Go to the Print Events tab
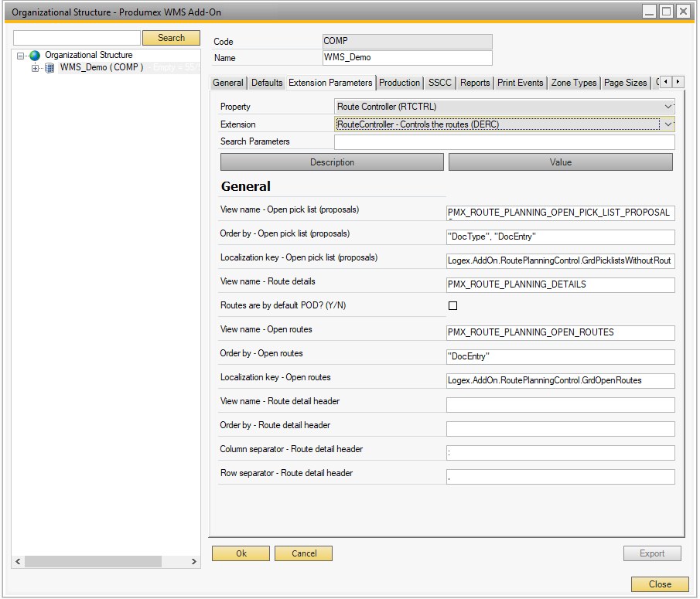Viewport: 700px width, 599px height. click(x=521, y=83)
